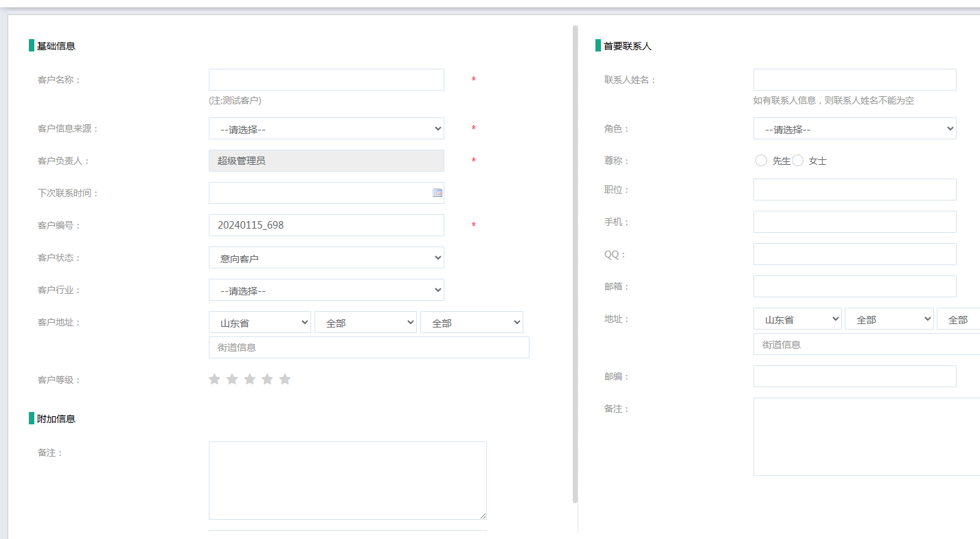Screen dimensions: 980x539
Task: Select the 女士 radio button
Action: coord(797,160)
